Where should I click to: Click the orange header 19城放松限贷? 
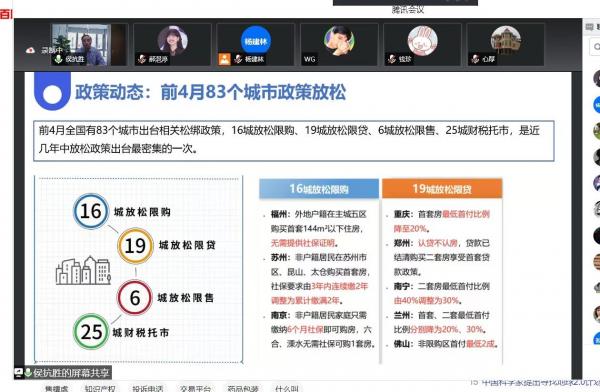point(442,189)
